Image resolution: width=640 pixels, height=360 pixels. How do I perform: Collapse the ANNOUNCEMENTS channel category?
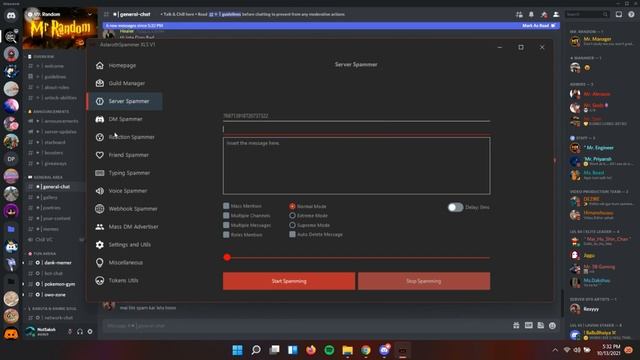click(x=51, y=111)
